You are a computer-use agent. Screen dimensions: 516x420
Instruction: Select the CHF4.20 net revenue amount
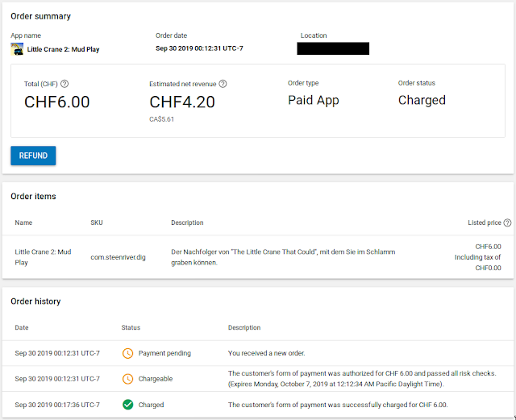(182, 102)
